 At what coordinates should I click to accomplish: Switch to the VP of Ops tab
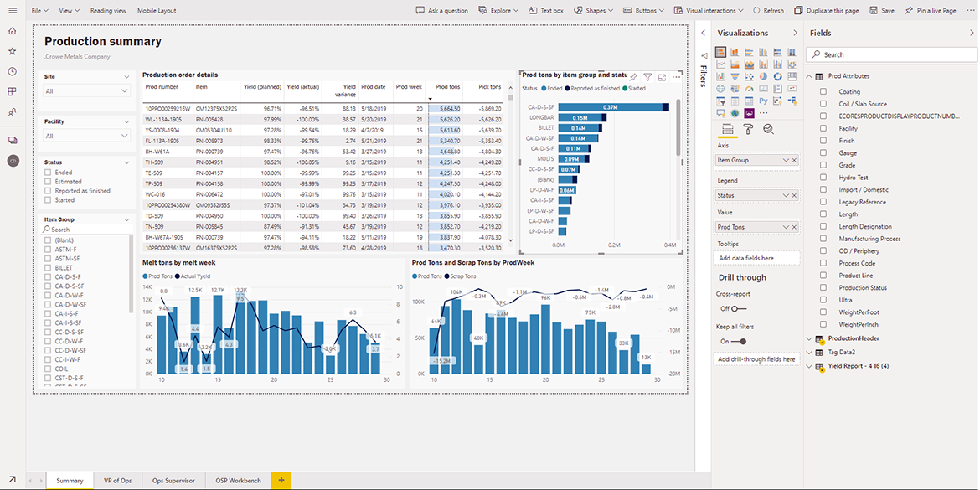tap(117, 481)
